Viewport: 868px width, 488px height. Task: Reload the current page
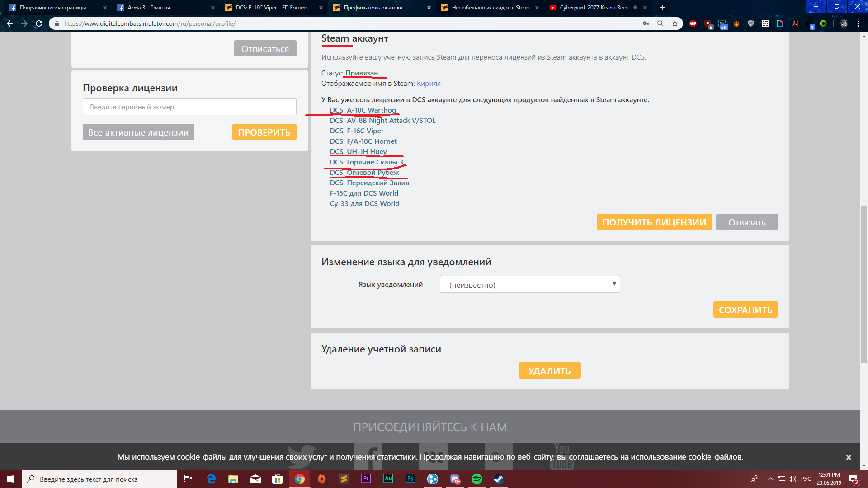click(x=39, y=23)
